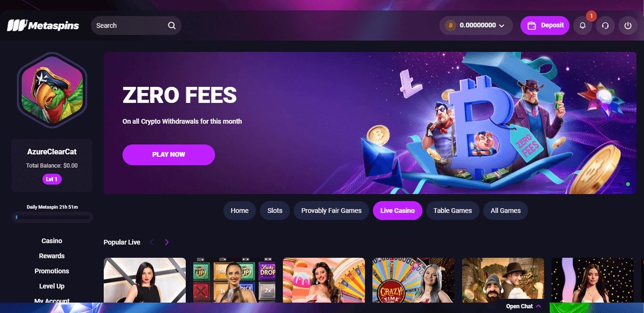Open the Crazy Time game thumbnail

click(413, 280)
